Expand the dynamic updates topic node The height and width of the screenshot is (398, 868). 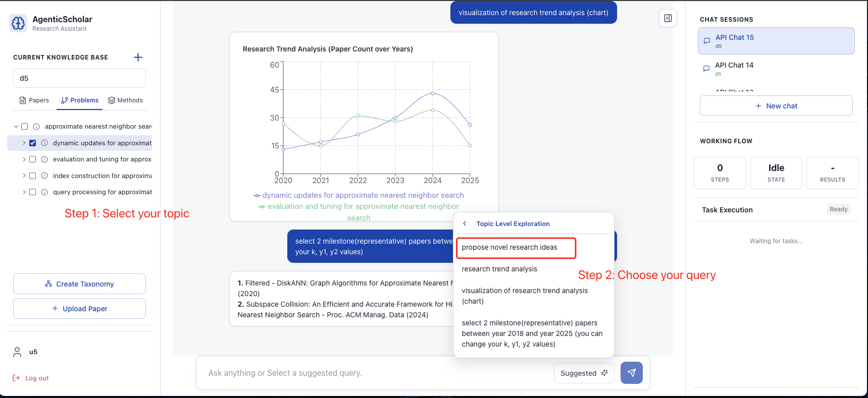(24, 143)
